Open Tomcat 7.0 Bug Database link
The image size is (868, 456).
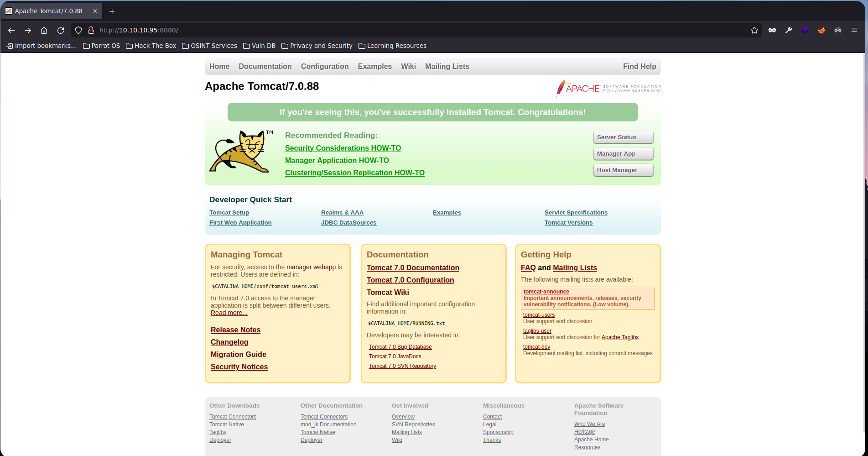coord(400,347)
